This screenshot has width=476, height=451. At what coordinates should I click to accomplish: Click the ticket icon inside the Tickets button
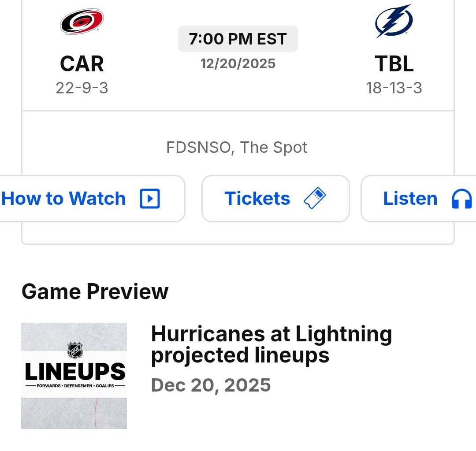tap(314, 199)
